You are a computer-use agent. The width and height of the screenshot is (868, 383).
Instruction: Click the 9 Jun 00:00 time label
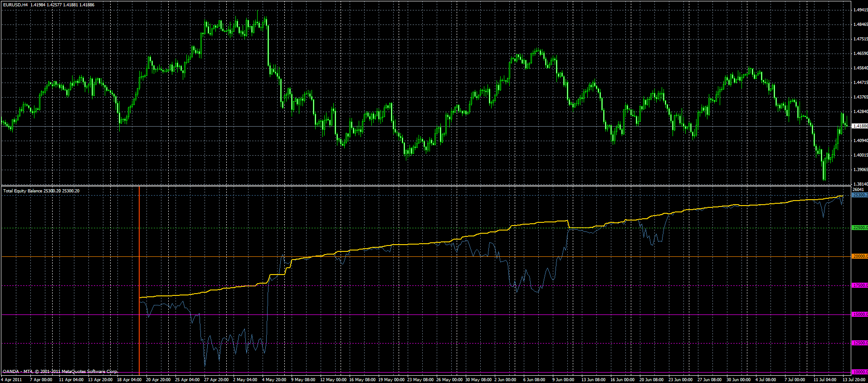pos(563,380)
